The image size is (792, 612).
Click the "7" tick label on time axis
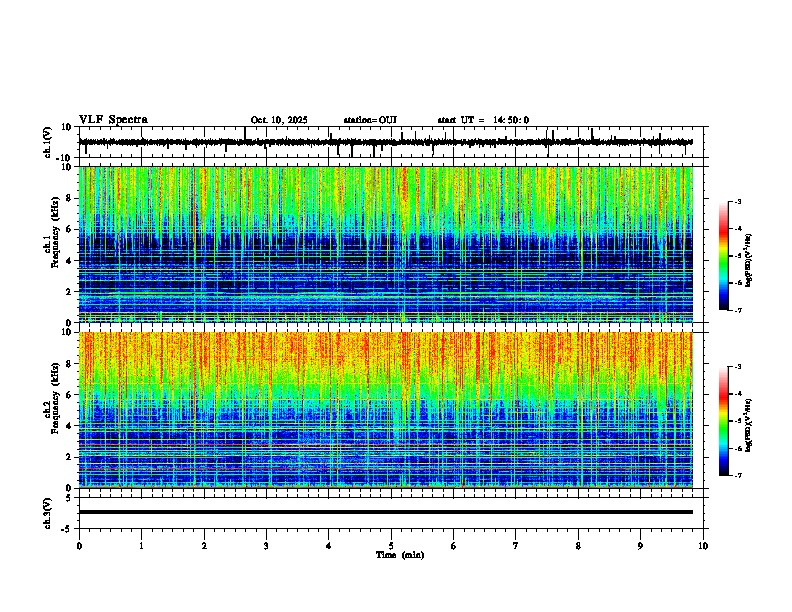516,546
